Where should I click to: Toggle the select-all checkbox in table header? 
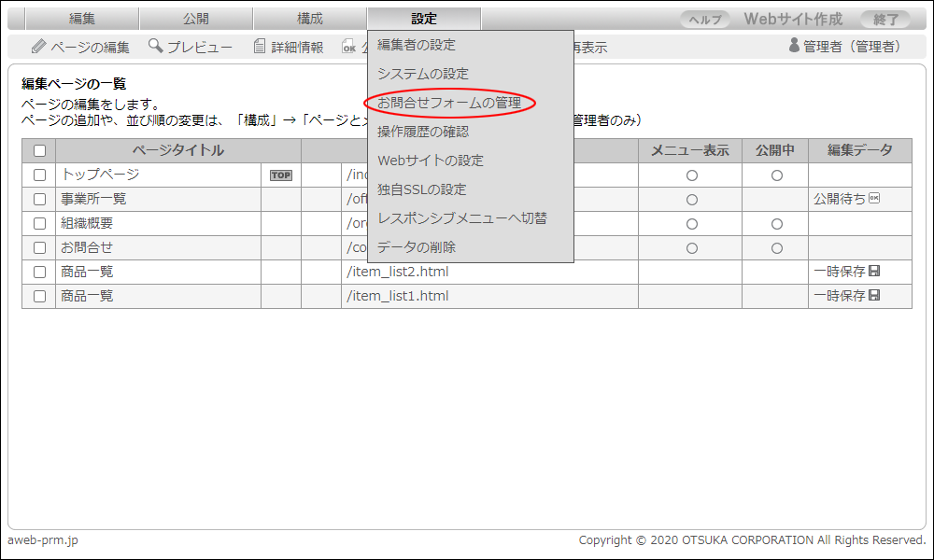pos(39,151)
